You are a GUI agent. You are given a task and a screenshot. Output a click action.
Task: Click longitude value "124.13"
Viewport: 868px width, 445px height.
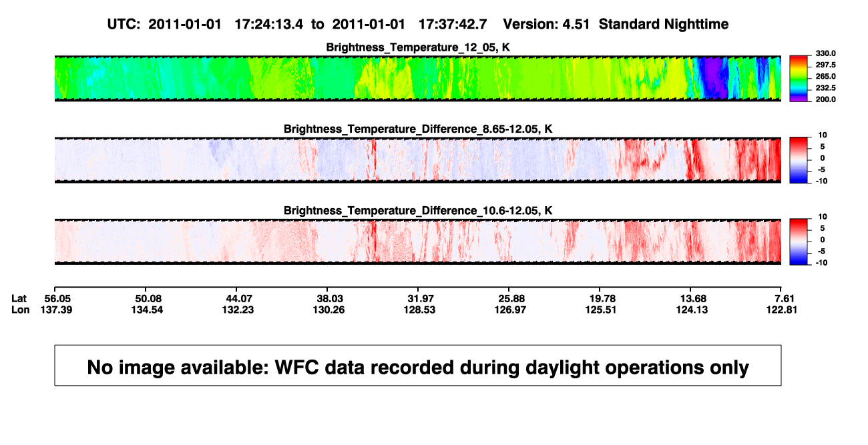(x=692, y=310)
